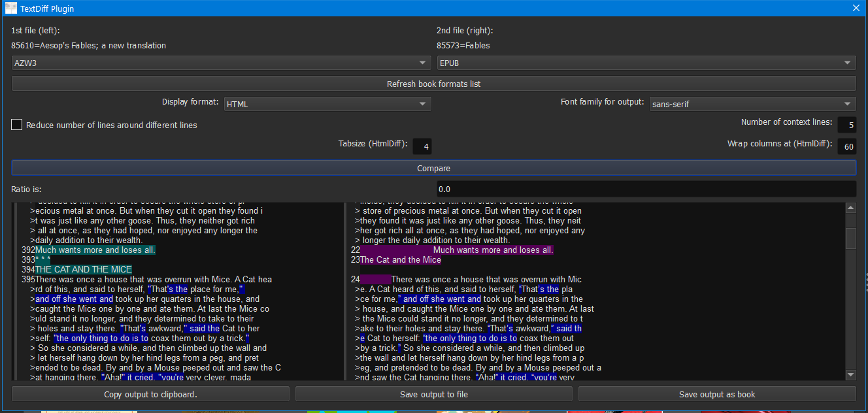Enable Reduce number of lines around different lines
This screenshot has height=413, width=868.
tap(17, 125)
